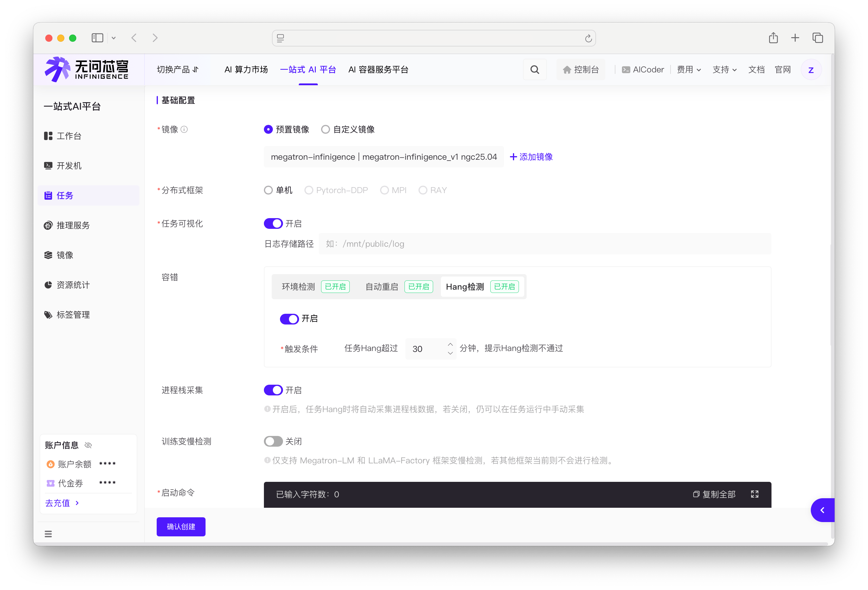Enable the 训练变慢检测 toggle
Viewport: 868px width, 590px height.
(273, 441)
